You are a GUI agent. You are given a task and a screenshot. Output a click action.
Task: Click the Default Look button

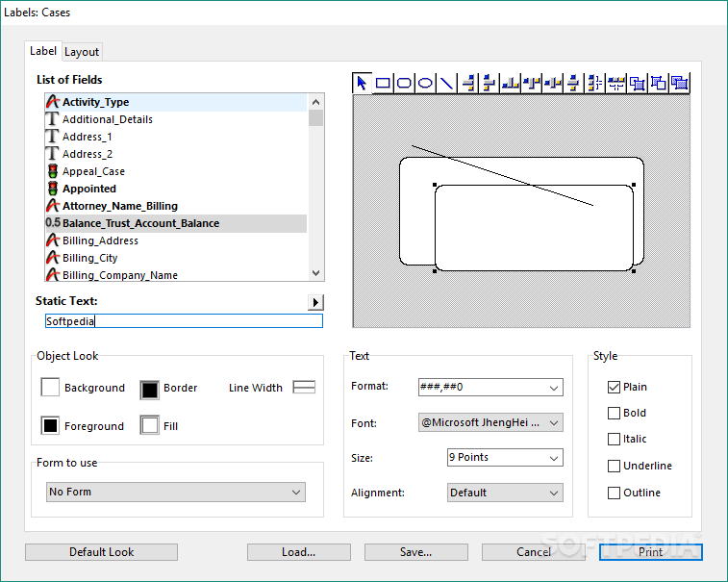click(101, 552)
